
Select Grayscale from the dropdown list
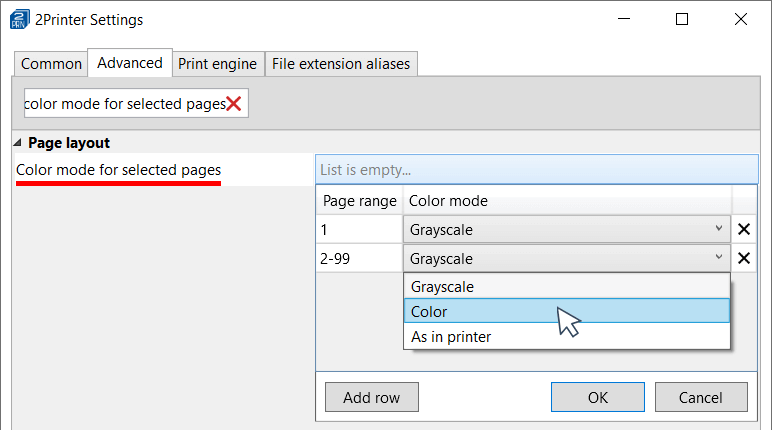tap(567, 287)
